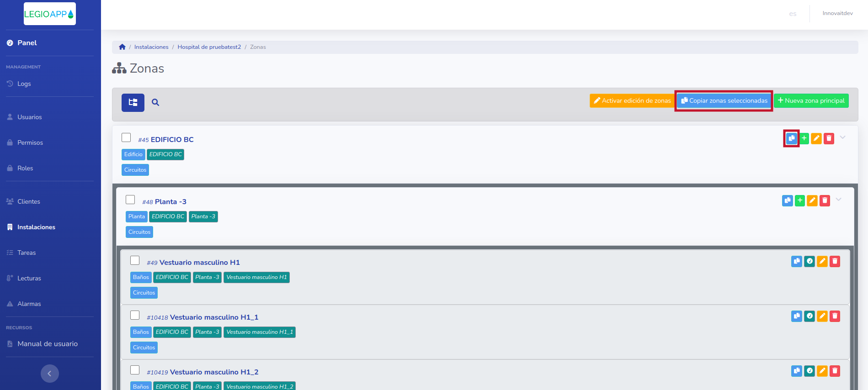Check the #45 EDIFICIO BC checkbox
The height and width of the screenshot is (390, 868).
[126, 137]
